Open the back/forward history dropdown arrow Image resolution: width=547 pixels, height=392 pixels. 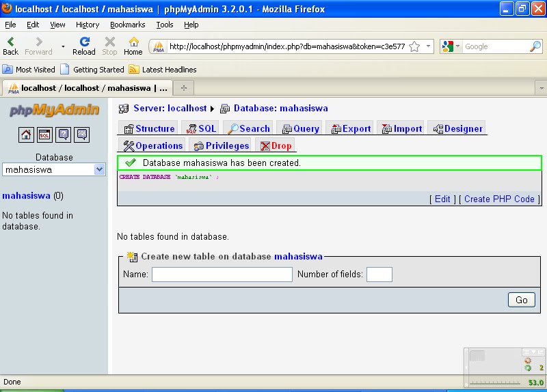tap(63, 46)
